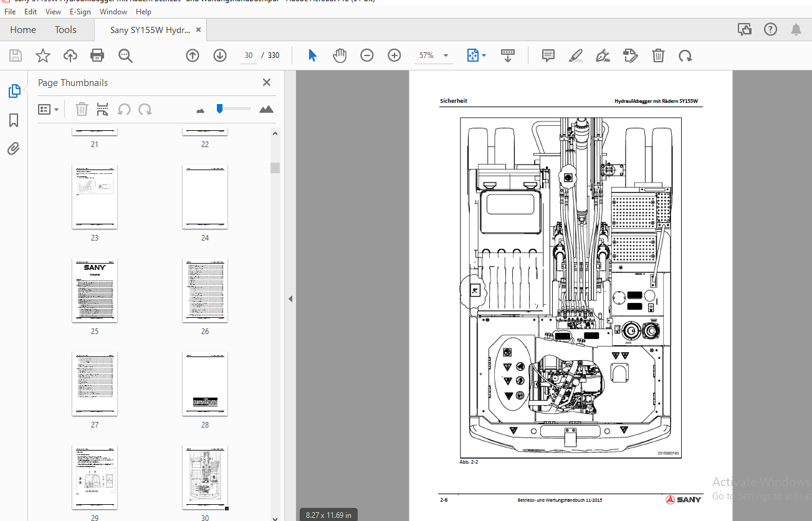The width and height of the screenshot is (812, 521).
Task: Collapse the navigation pane arrow
Action: tap(290, 299)
